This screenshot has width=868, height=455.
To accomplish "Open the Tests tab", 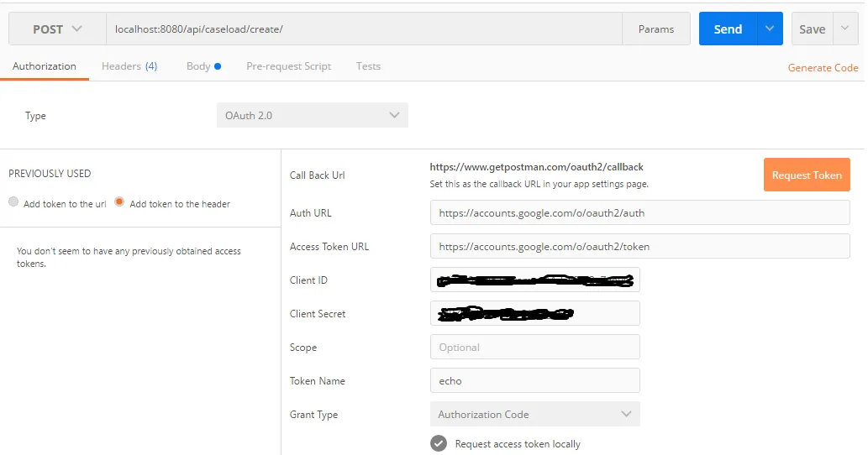I will coord(368,66).
